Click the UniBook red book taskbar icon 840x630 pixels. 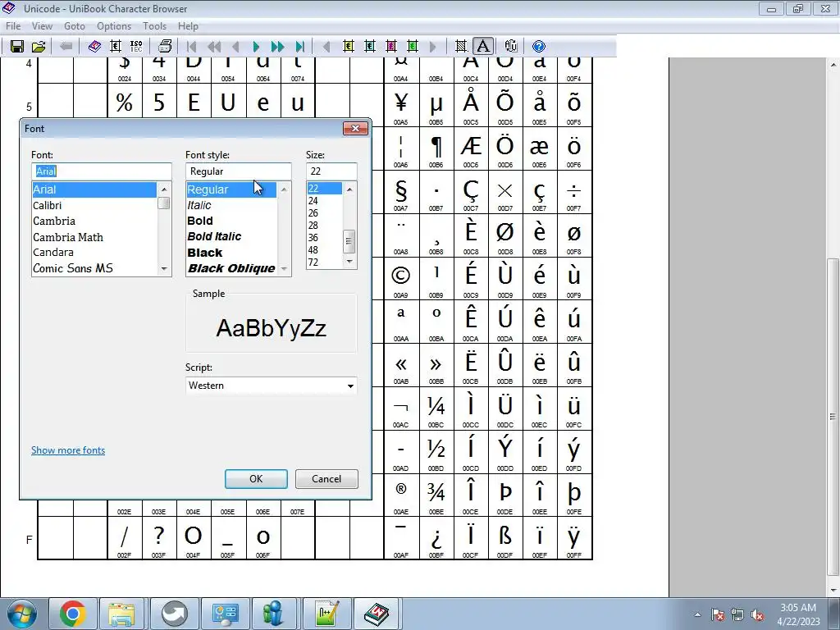(377, 614)
